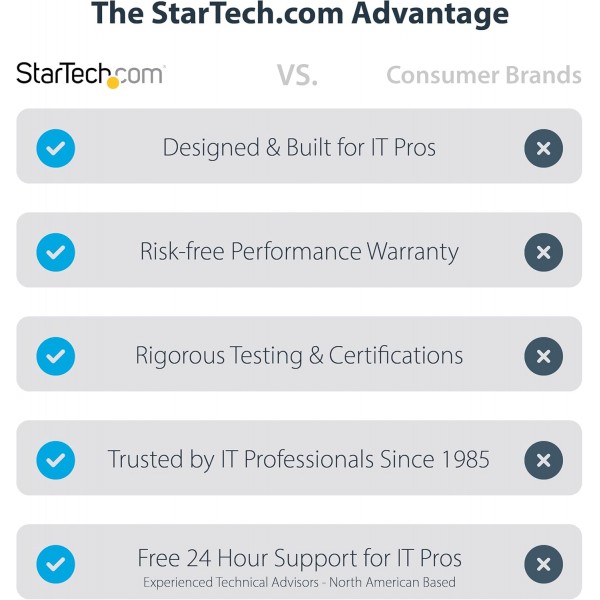The width and height of the screenshot is (600, 600).
Task: Select the Designed & Built for IT Pros text
Action: click(x=299, y=148)
